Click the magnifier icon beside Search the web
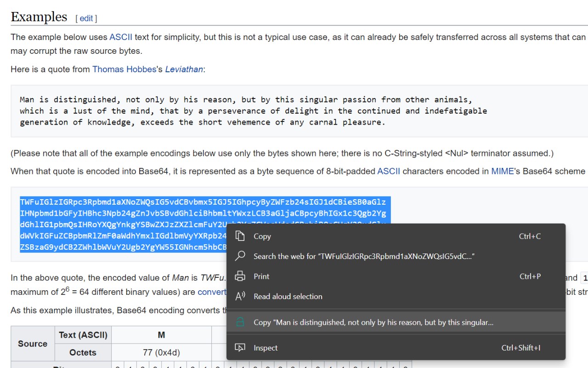The width and height of the screenshot is (588, 368). [x=240, y=256]
